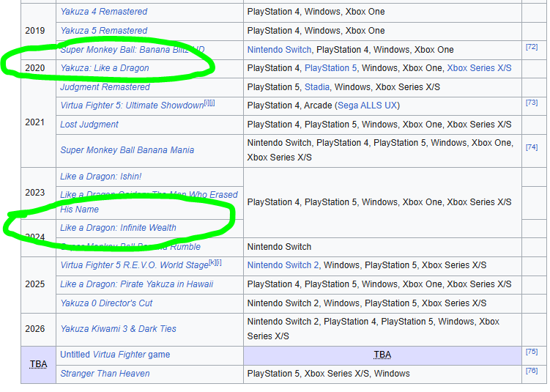The image size is (550, 392).
Task: Select the 2023 year cell
Action: 38,193
